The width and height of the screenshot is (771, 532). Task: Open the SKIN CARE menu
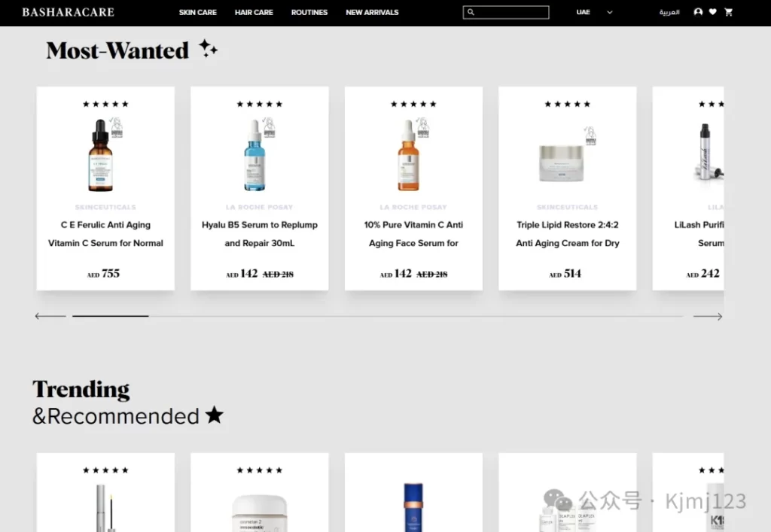198,12
